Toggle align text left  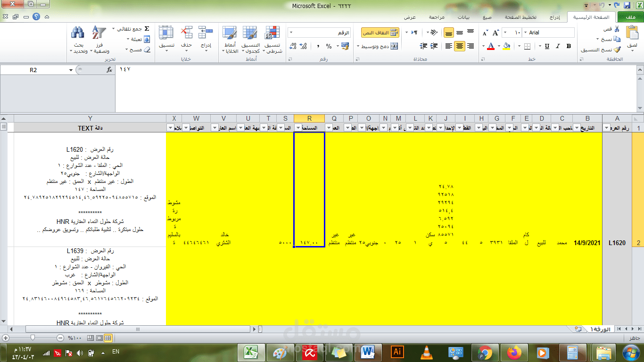coord(448,46)
